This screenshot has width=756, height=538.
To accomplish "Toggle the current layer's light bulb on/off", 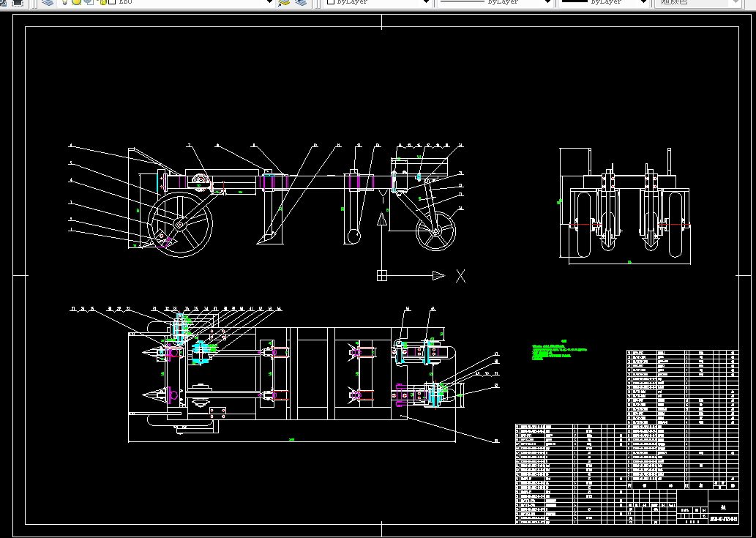I will coord(64,2).
